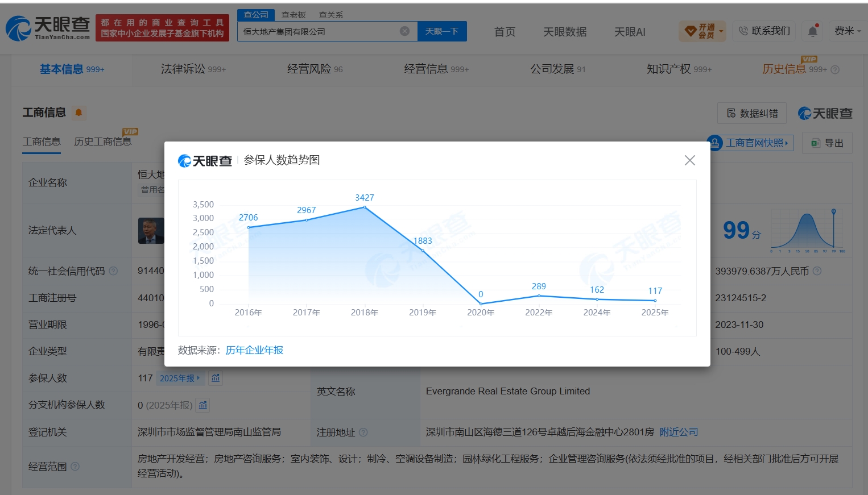Click the 数据纠错 button
This screenshot has width=868, height=495.
coord(752,113)
